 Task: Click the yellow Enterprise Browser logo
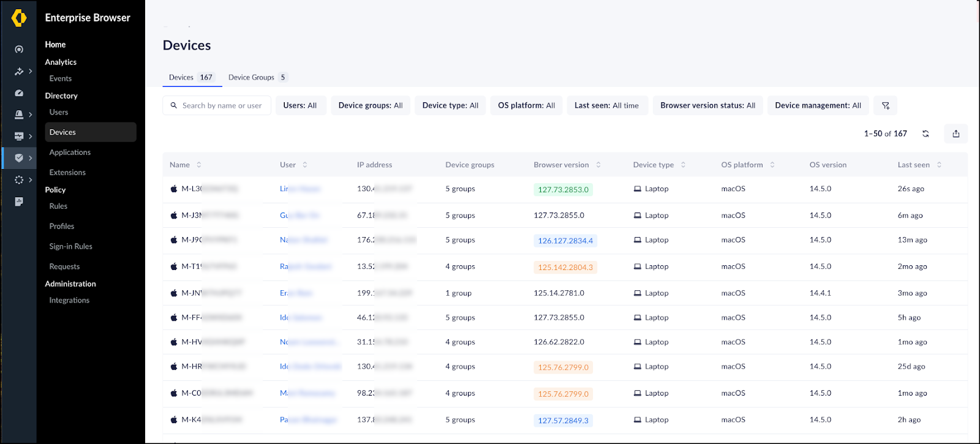tap(19, 18)
